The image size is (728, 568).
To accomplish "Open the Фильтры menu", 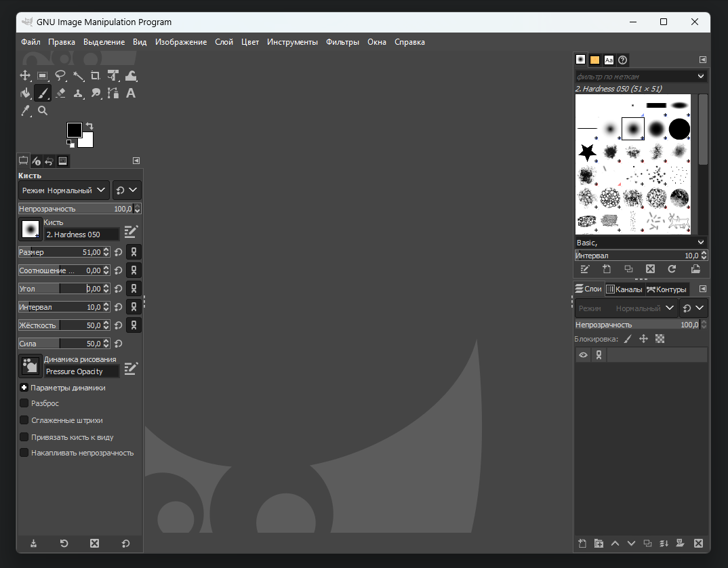I will pyautogui.click(x=342, y=42).
